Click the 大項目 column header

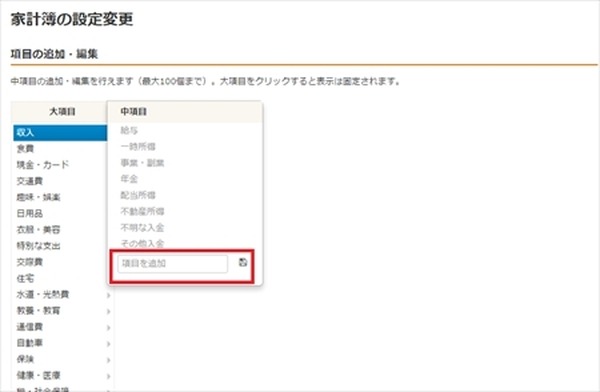(x=62, y=112)
